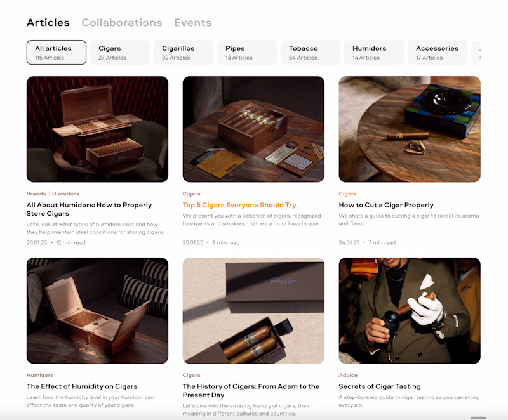Select the Accessories category chip

[x=438, y=53]
